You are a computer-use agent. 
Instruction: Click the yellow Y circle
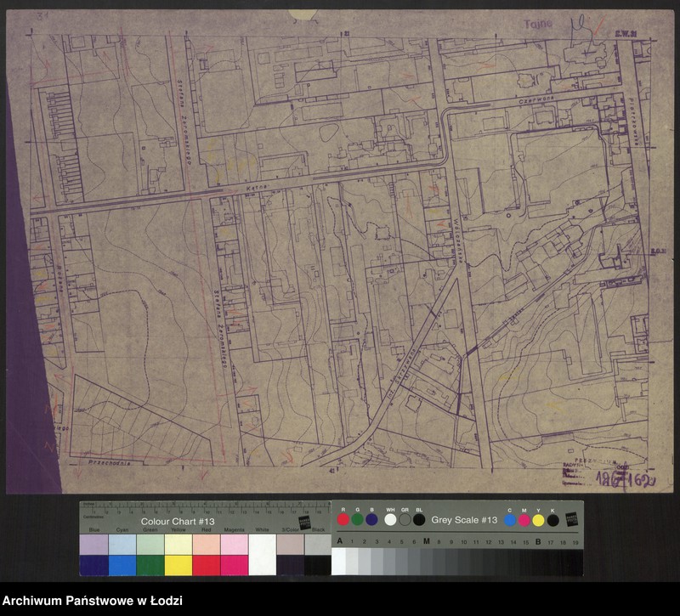point(538,519)
